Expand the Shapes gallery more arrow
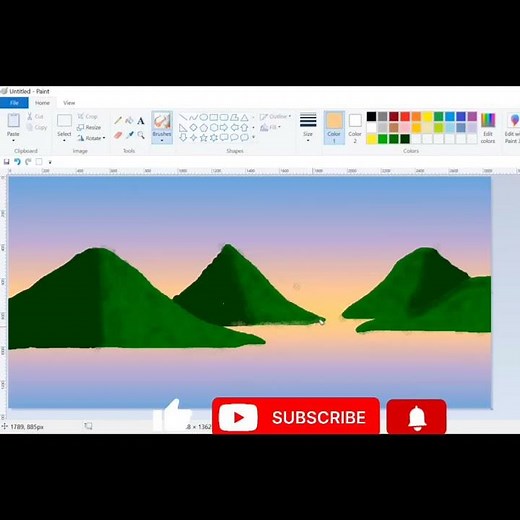 (253, 137)
